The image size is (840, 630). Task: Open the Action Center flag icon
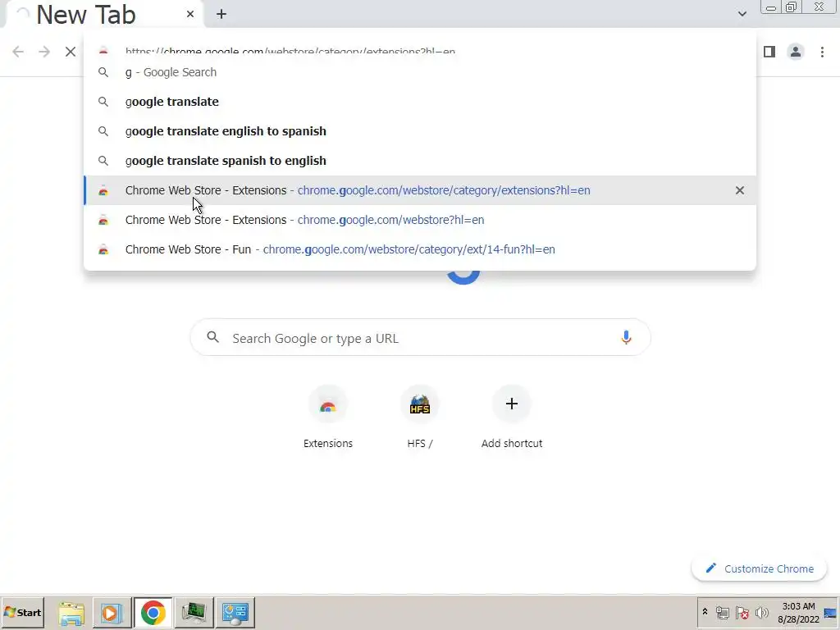[x=742, y=612]
